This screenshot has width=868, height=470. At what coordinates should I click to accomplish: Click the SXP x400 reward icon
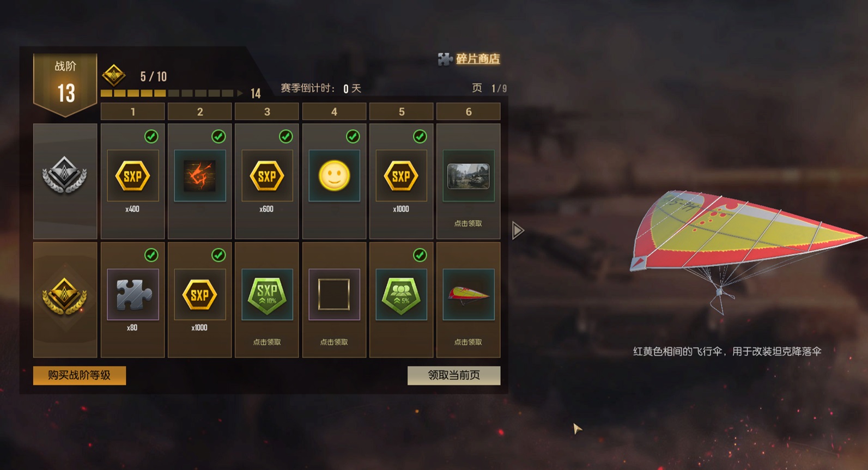pyautogui.click(x=132, y=176)
